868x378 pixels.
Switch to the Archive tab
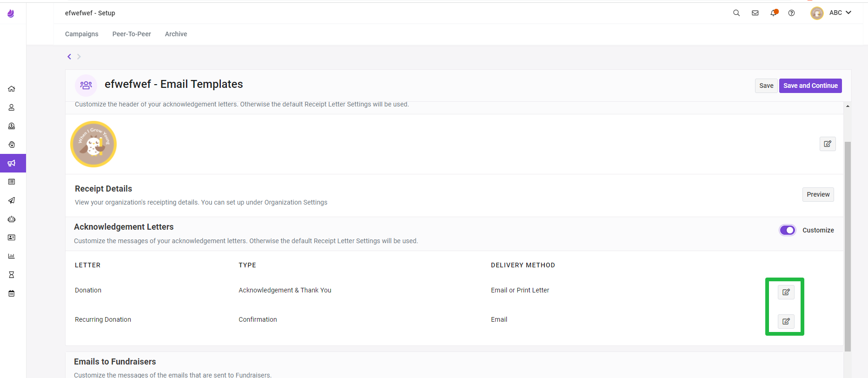pos(176,34)
